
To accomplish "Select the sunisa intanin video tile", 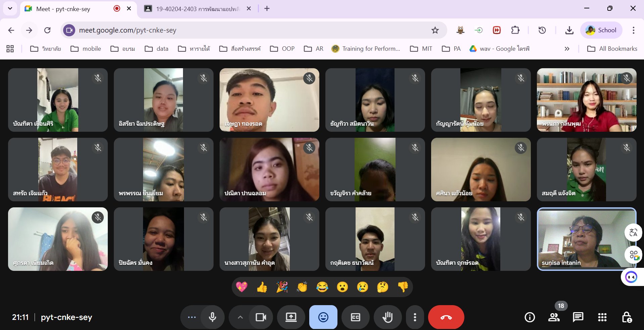I will pos(586,239).
